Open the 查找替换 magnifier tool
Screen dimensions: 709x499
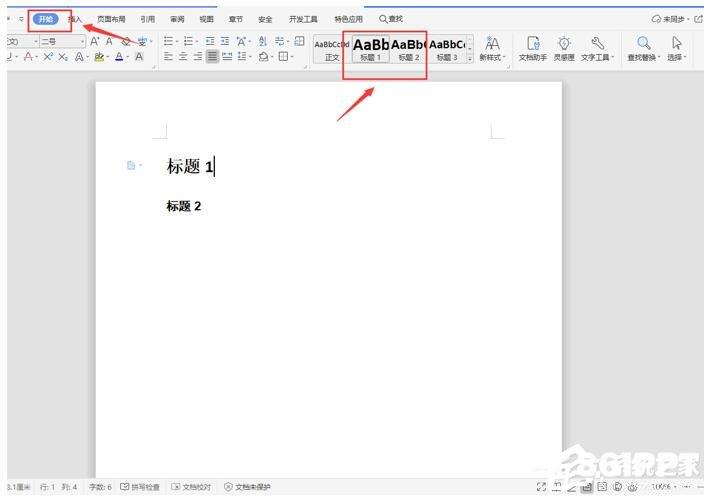tap(643, 49)
